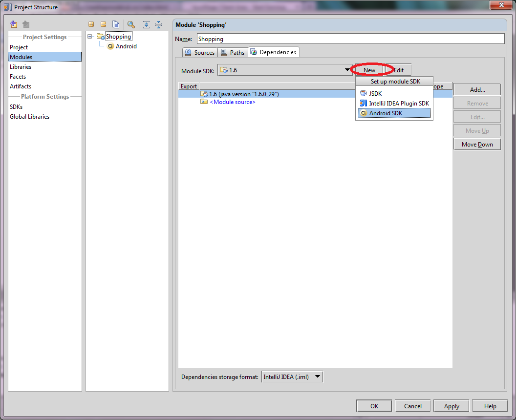This screenshot has height=420, width=516.
Task: Click the add module plus icon
Action: click(x=91, y=24)
